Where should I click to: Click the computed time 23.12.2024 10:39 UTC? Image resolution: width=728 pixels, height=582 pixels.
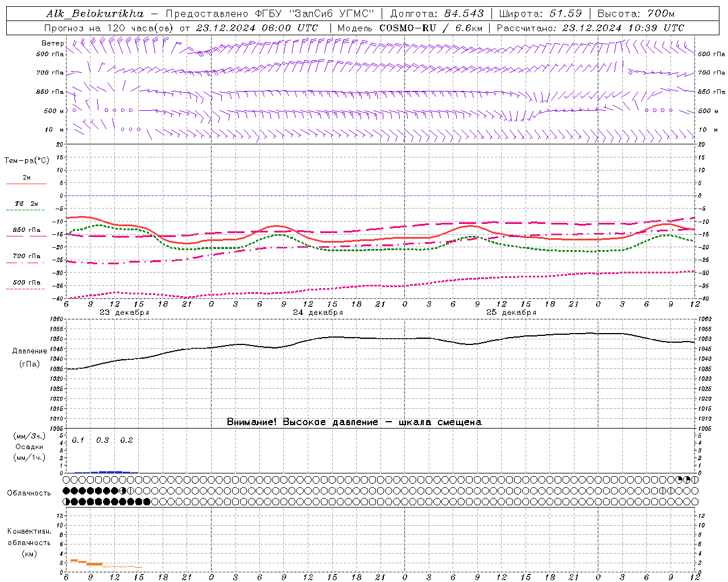click(x=623, y=28)
